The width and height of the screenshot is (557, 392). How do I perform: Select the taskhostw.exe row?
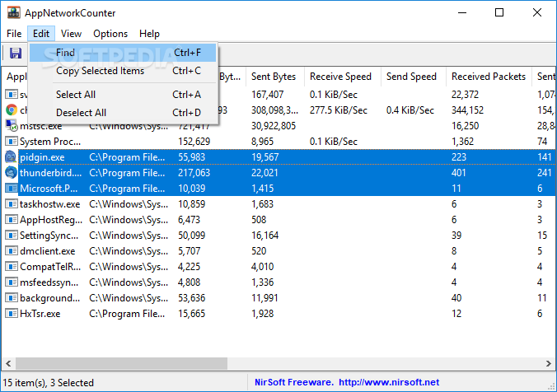[278, 203]
